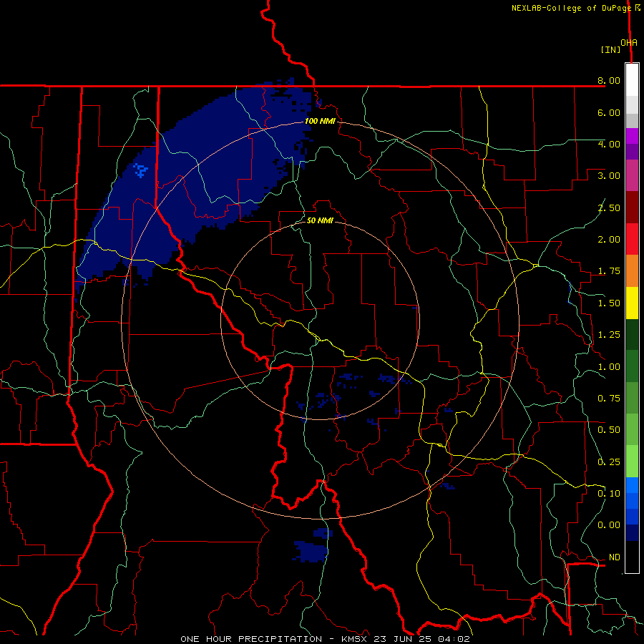Select the yellow 1.50 legend swatch
Screen dimensions: 644x644
pos(632,303)
